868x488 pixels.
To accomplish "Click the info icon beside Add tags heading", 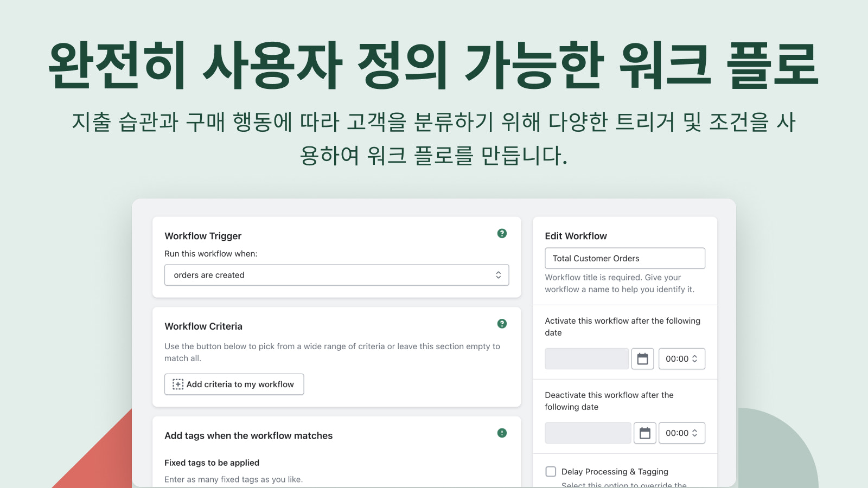I will pos(502,433).
